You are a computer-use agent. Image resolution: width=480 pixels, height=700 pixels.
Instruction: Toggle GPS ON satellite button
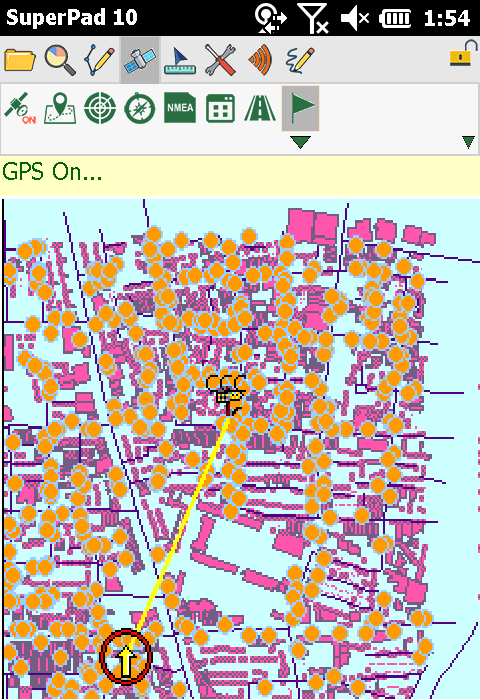(x=20, y=108)
